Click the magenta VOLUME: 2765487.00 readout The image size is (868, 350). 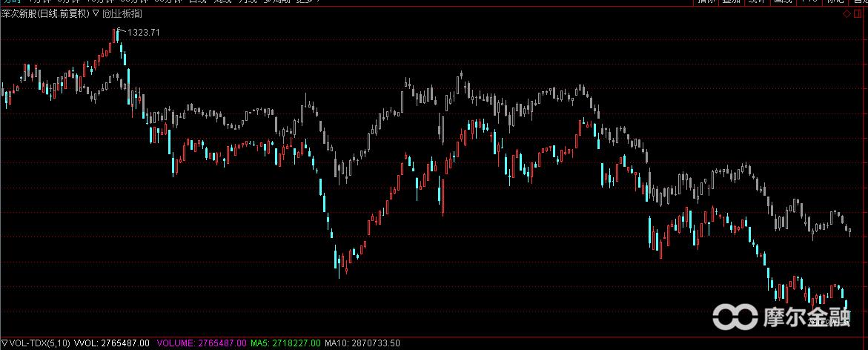tap(202, 343)
